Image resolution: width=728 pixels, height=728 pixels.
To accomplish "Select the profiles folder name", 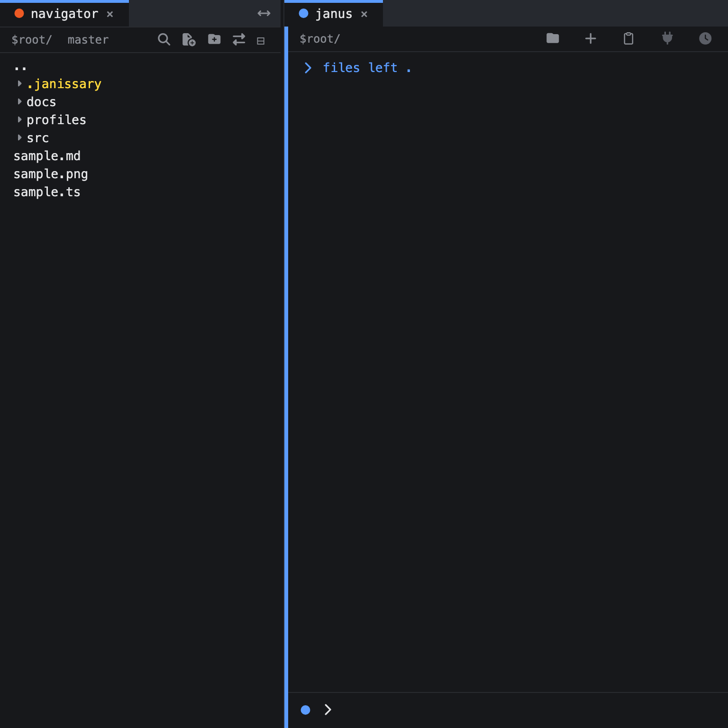I will point(56,120).
